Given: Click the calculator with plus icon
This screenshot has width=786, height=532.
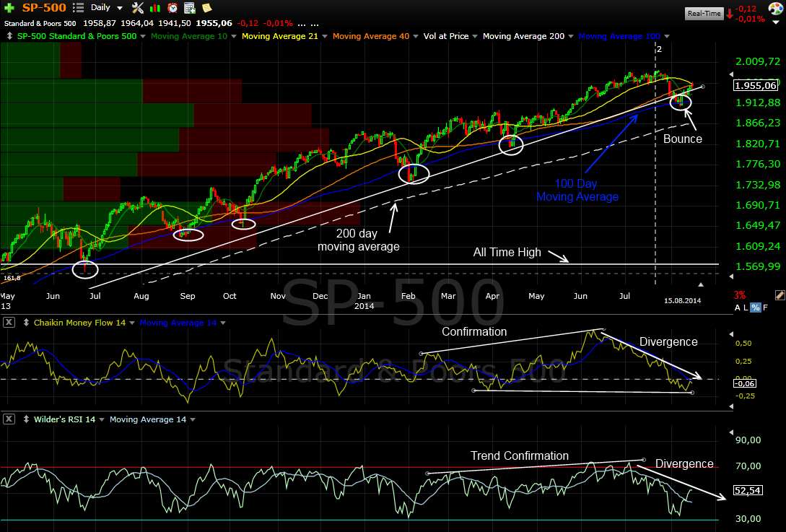Looking at the screenshot, I should (x=190, y=8).
